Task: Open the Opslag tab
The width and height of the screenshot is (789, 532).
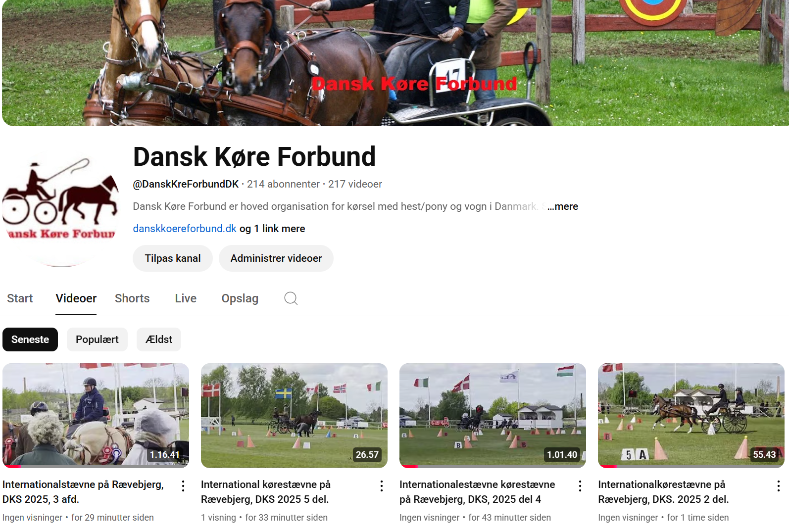Action: (240, 298)
